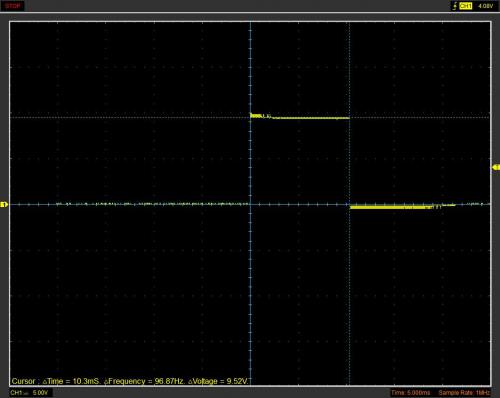Select the 4.08V trigger level readout
The height and width of the screenshot is (398, 500).
(485, 6)
